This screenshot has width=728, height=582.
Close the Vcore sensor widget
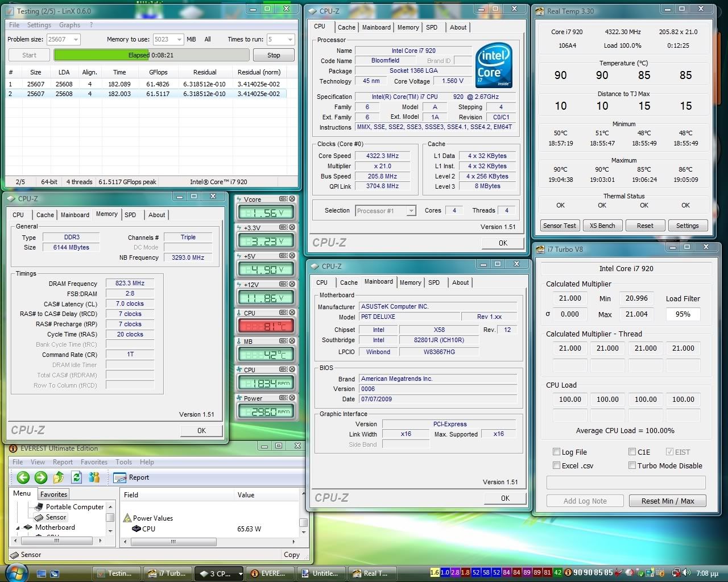click(x=292, y=199)
